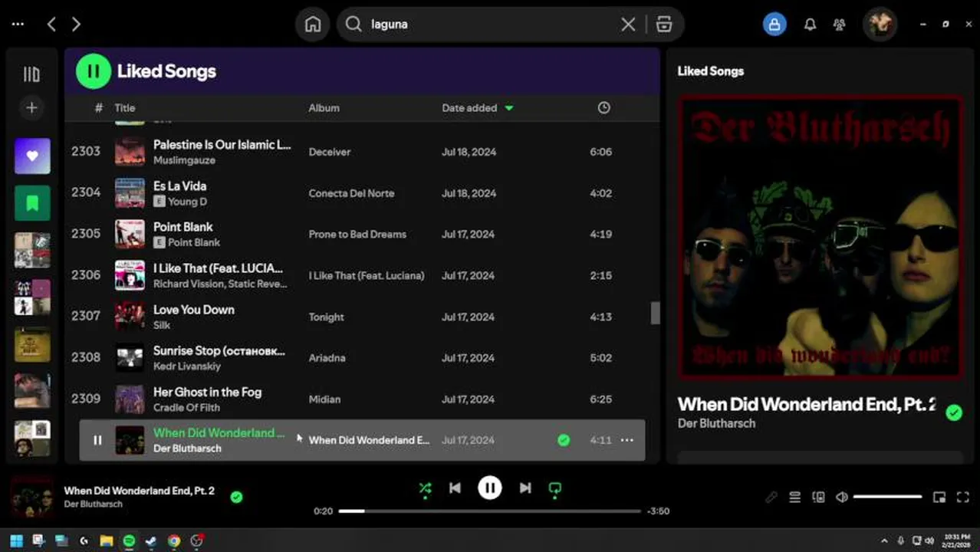The height and width of the screenshot is (552, 980).
Task: Mute volume with speaker icon
Action: point(841,498)
